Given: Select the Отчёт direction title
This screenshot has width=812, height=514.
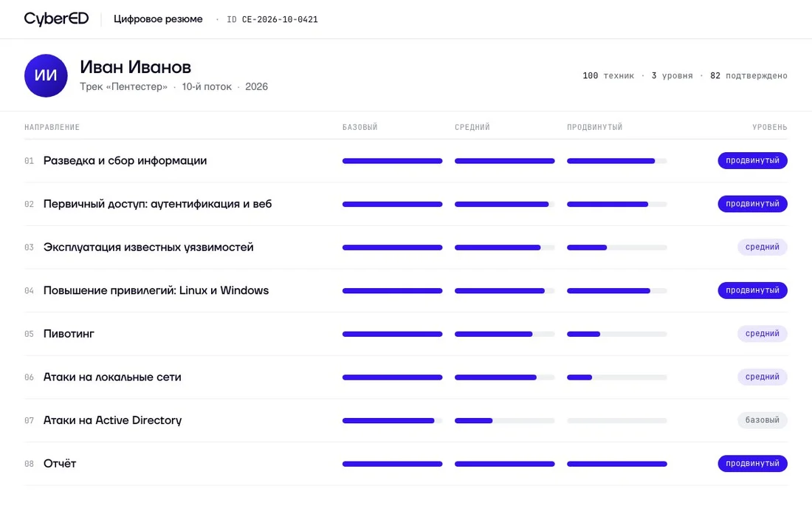Looking at the screenshot, I should (60, 464).
